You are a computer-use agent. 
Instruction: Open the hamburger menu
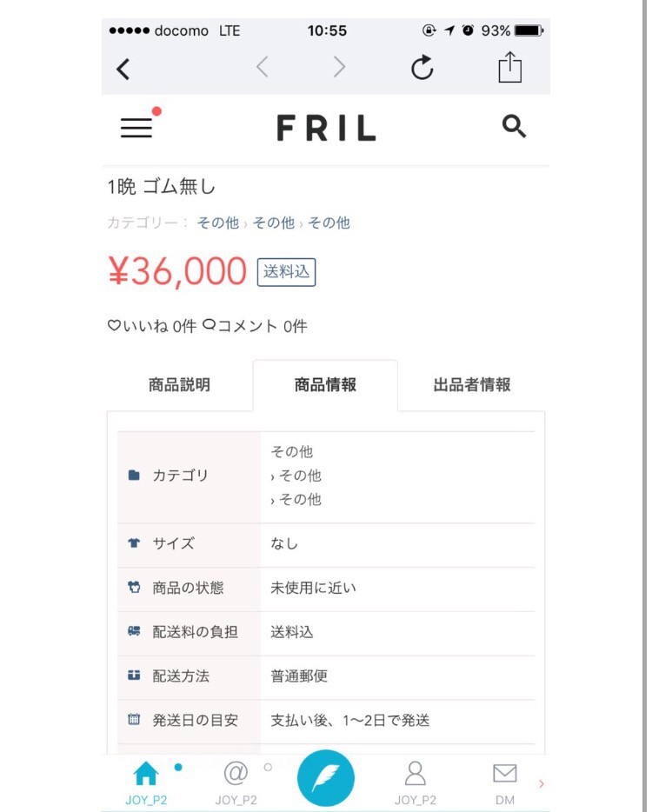(136, 127)
